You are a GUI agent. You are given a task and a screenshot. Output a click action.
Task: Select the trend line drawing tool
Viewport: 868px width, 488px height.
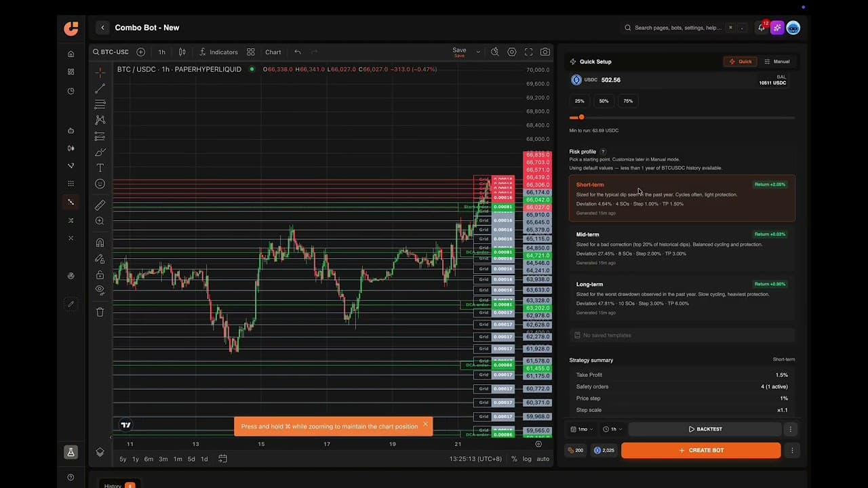[100, 89]
